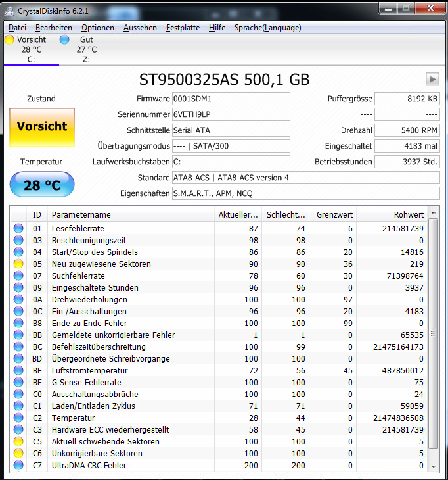Open the Bearbeiten menu
The image size is (448, 480).
53,28
